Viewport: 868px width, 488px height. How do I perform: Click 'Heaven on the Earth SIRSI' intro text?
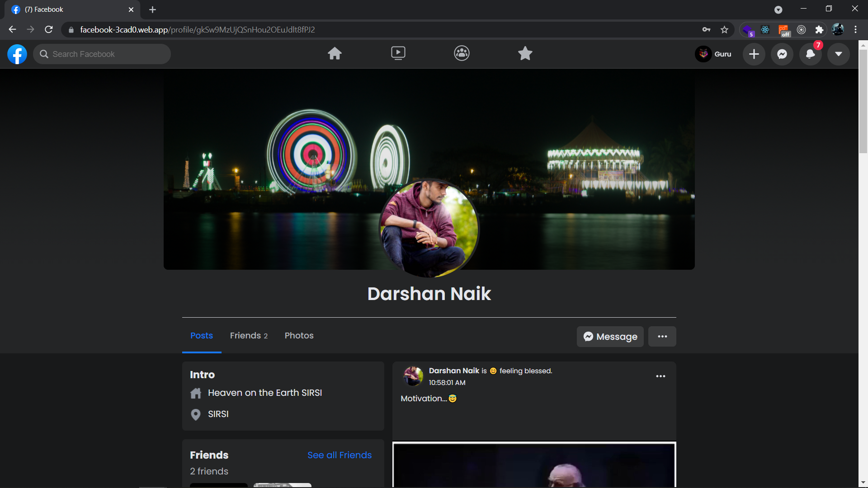pos(265,393)
